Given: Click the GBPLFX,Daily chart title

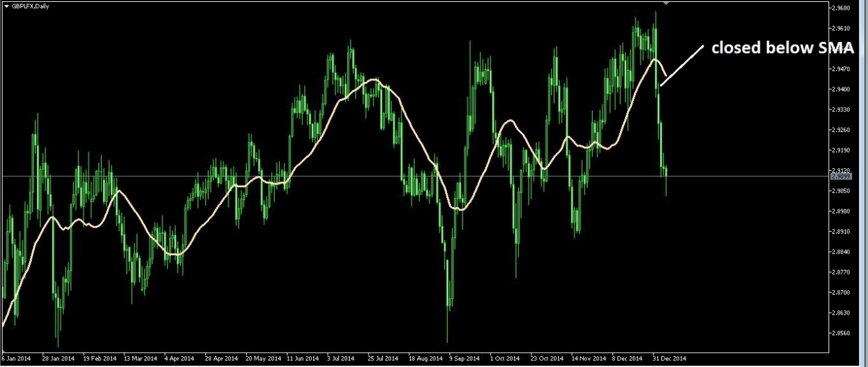Looking at the screenshot, I should tap(30, 6).
